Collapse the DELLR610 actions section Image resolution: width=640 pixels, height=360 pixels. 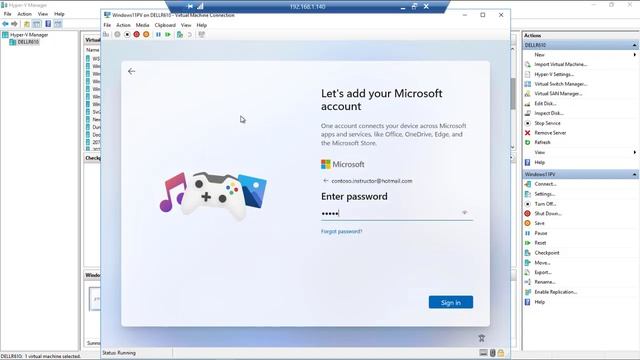point(634,45)
